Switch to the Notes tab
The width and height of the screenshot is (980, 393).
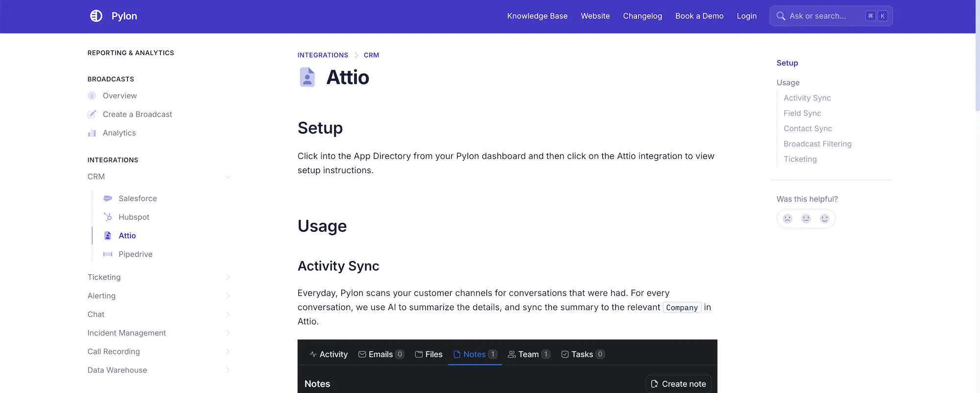tap(475, 354)
